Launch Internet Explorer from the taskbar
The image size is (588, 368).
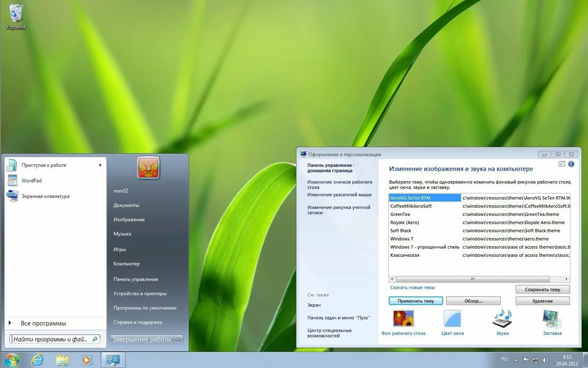pyautogui.click(x=37, y=360)
